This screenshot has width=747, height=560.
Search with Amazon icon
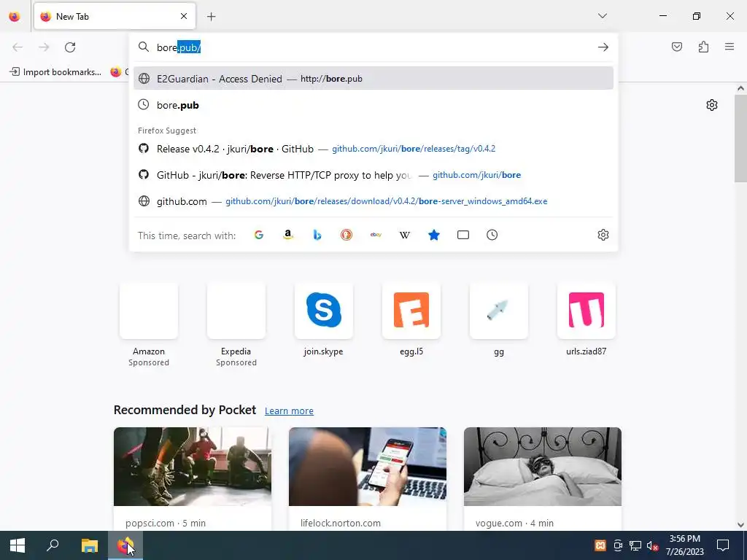click(287, 235)
